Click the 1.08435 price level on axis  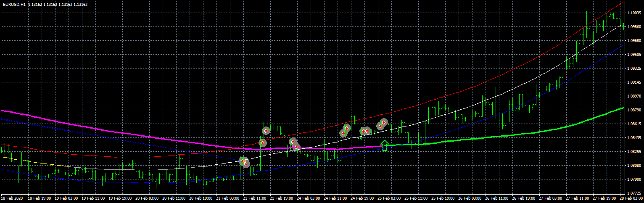(x=634, y=138)
